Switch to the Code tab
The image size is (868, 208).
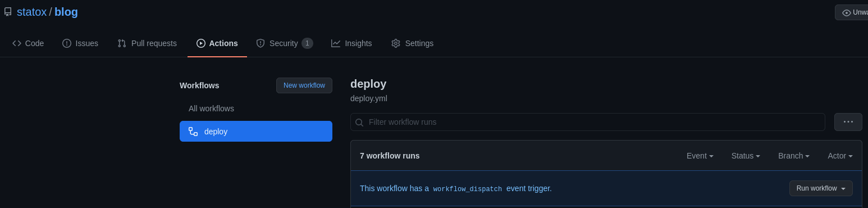click(x=28, y=43)
